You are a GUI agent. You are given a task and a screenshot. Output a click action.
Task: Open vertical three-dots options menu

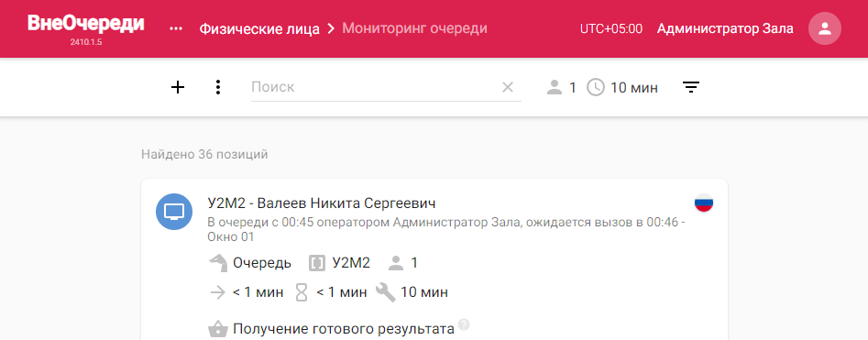pos(218,87)
